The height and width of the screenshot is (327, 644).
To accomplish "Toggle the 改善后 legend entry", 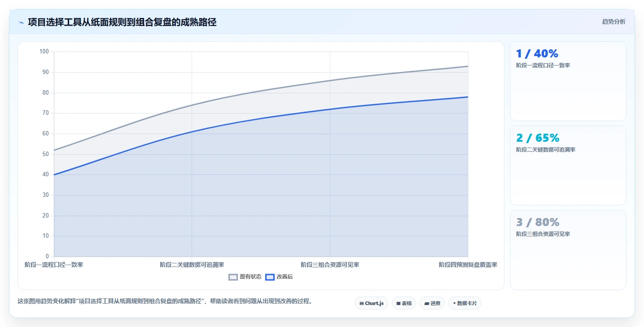I will (279, 277).
